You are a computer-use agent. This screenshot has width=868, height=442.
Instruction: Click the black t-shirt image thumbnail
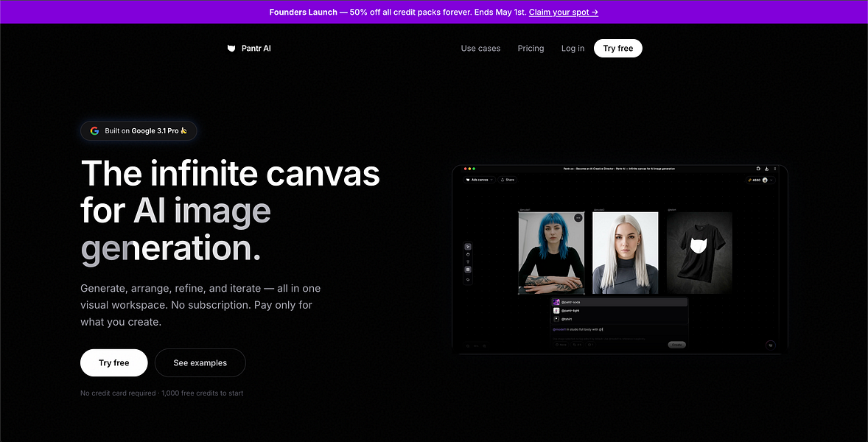tap(699, 253)
